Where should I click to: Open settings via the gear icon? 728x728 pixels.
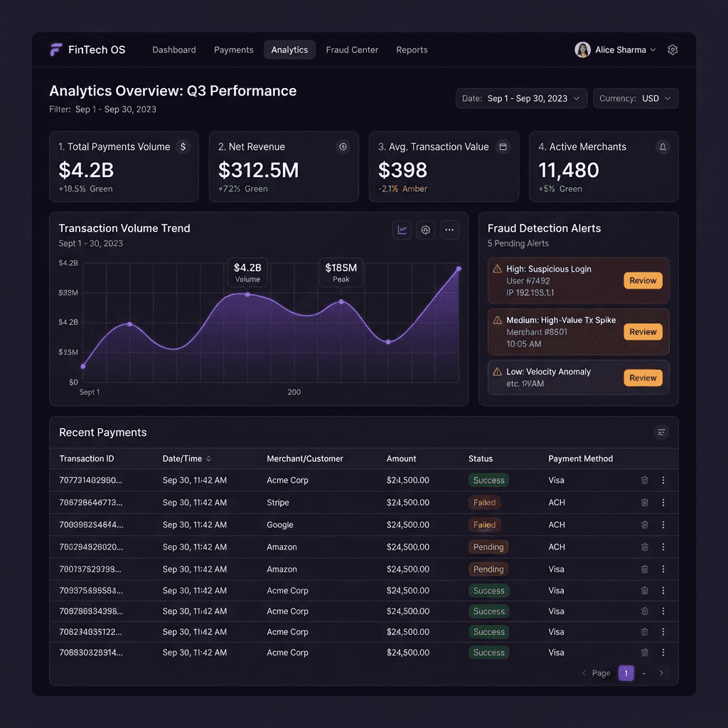click(673, 50)
